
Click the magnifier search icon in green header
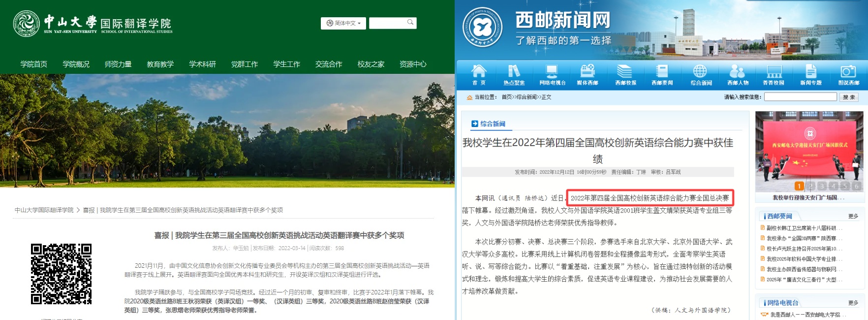(410, 22)
